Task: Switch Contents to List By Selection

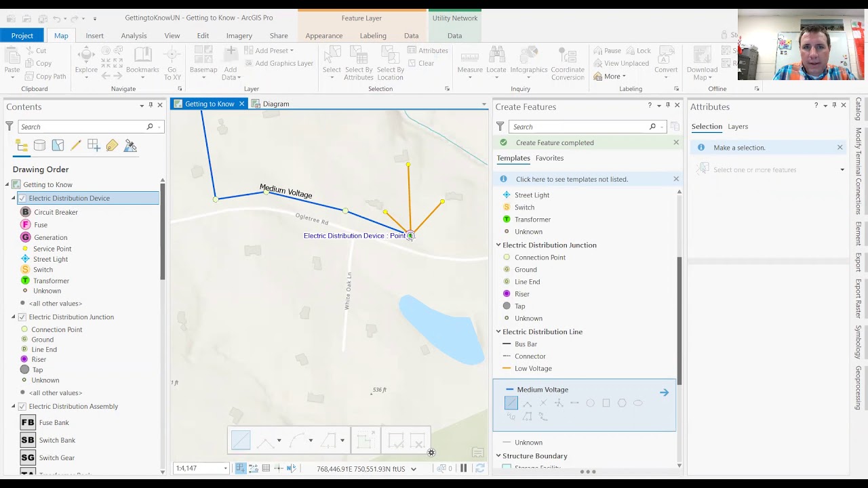Action: 58,146
